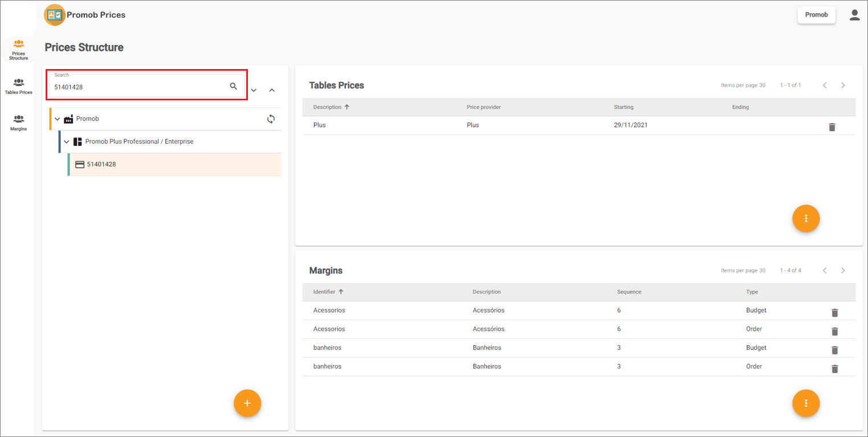Click the Promob Prices logo icon

55,15
